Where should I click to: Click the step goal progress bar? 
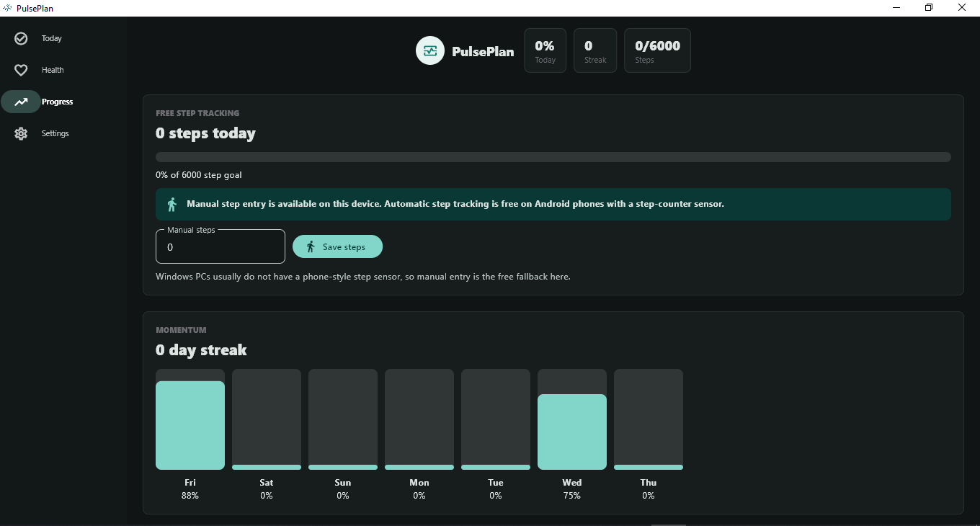553,157
